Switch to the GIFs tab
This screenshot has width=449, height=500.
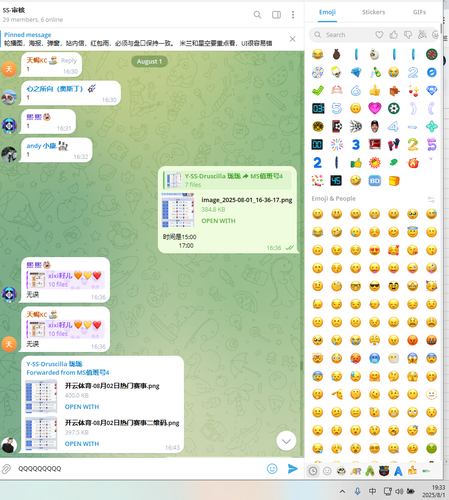click(x=419, y=12)
